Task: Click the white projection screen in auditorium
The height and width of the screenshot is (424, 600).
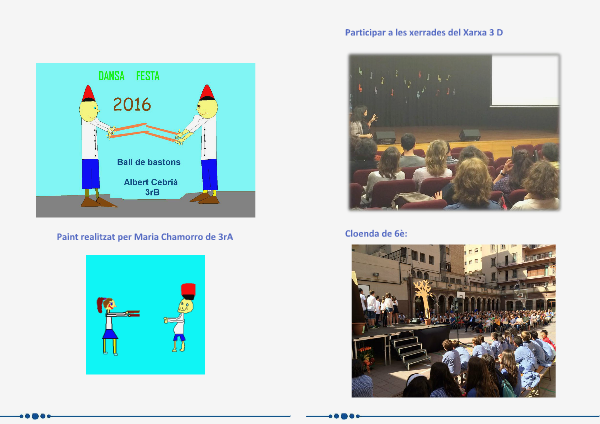Action: [x=525, y=80]
